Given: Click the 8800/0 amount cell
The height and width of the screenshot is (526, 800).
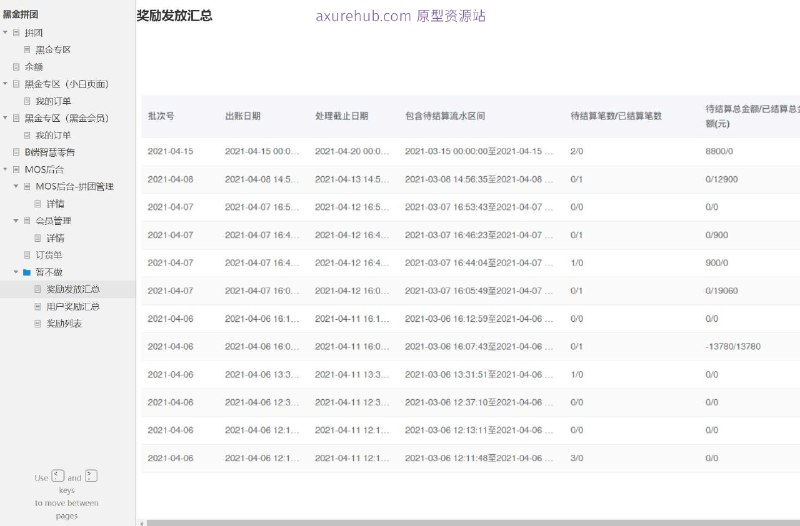Looking at the screenshot, I should [x=719, y=152].
